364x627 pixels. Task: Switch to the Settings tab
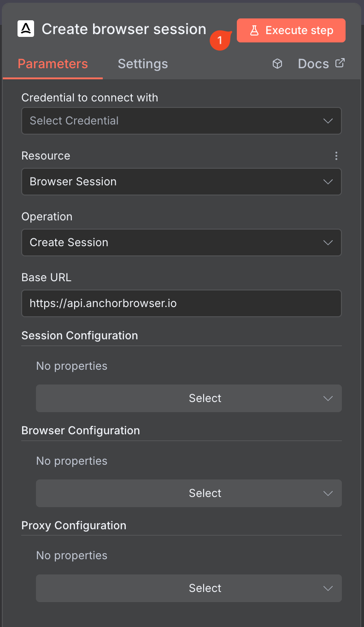click(143, 64)
